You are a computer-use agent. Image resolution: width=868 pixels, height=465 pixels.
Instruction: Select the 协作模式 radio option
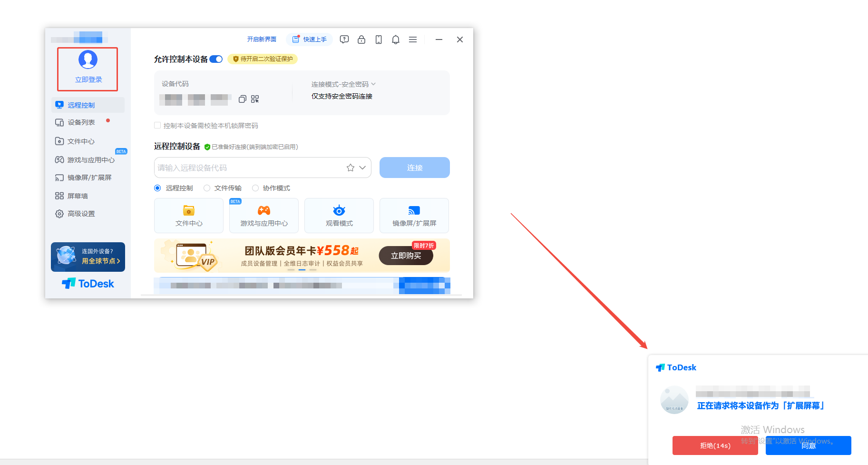pyautogui.click(x=255, y=188)
